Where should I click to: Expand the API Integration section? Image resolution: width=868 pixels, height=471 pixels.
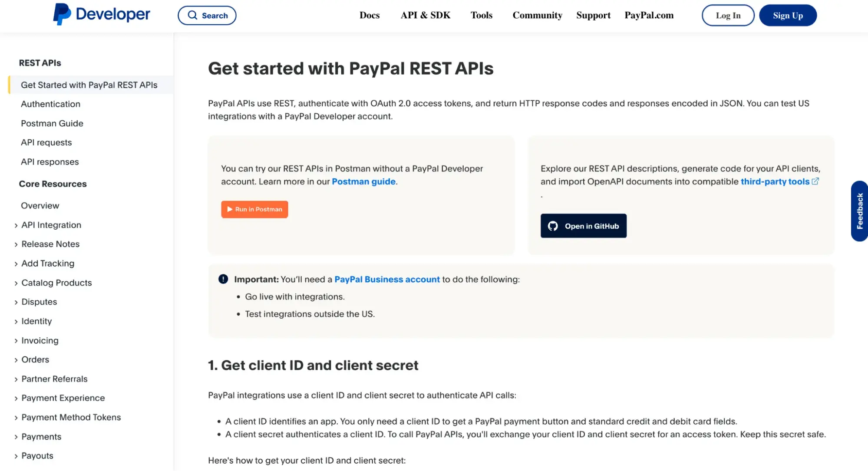pos(16,225)
